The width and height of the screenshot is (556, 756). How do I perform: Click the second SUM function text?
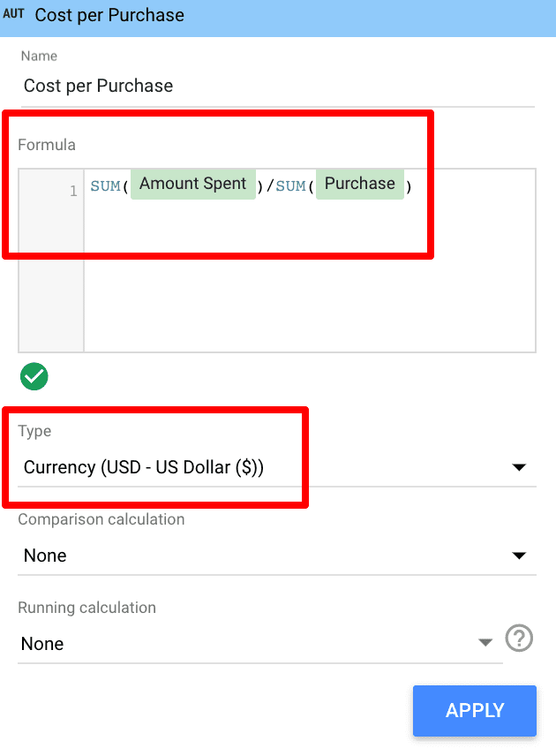tap(290, 186)
